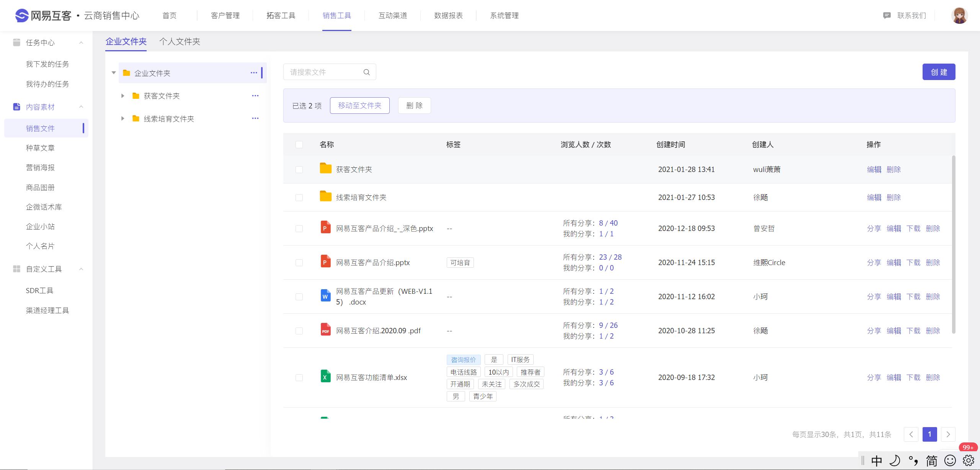Click the NetEase Huke logo icon
Screen dimensions: 980x470
[22, 15]
